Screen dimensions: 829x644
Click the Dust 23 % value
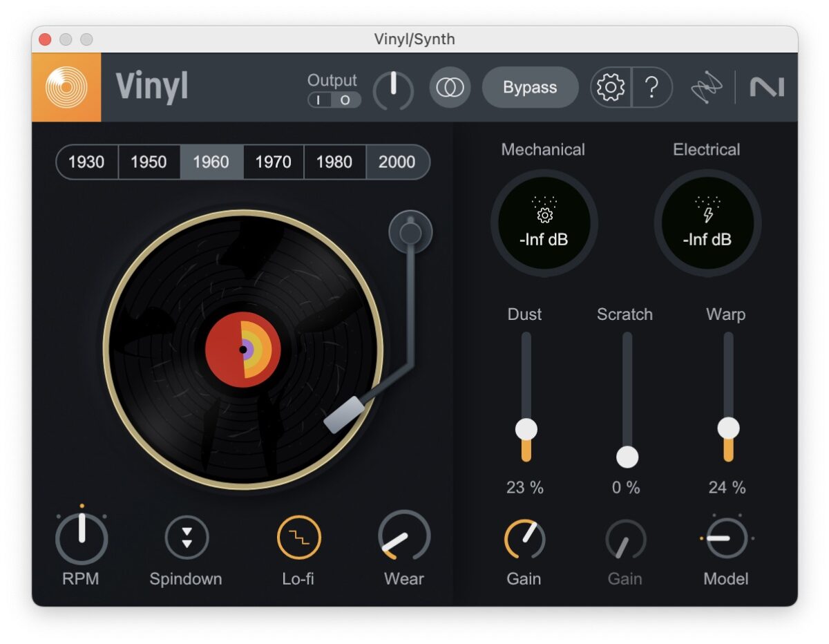[x=525, y=488]
